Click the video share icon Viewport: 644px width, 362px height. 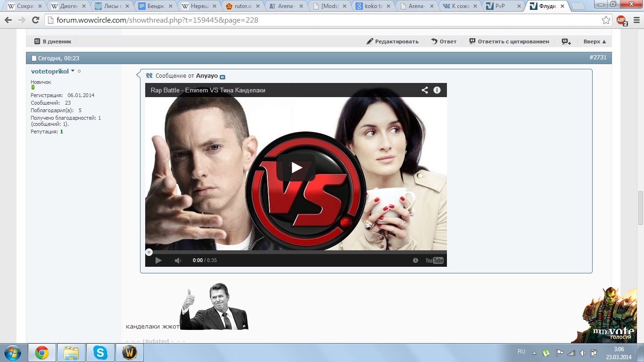pyautogui.click(x=425, y=90)
